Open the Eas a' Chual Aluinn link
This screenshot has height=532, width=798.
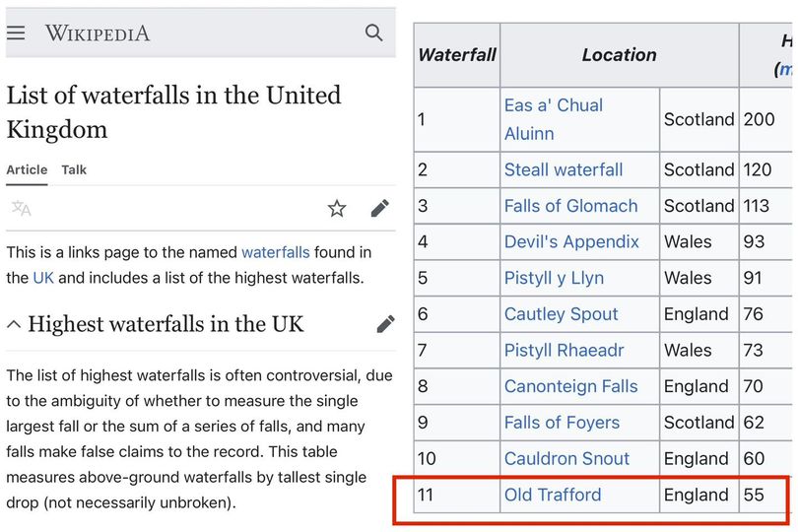tap(554, 119)
